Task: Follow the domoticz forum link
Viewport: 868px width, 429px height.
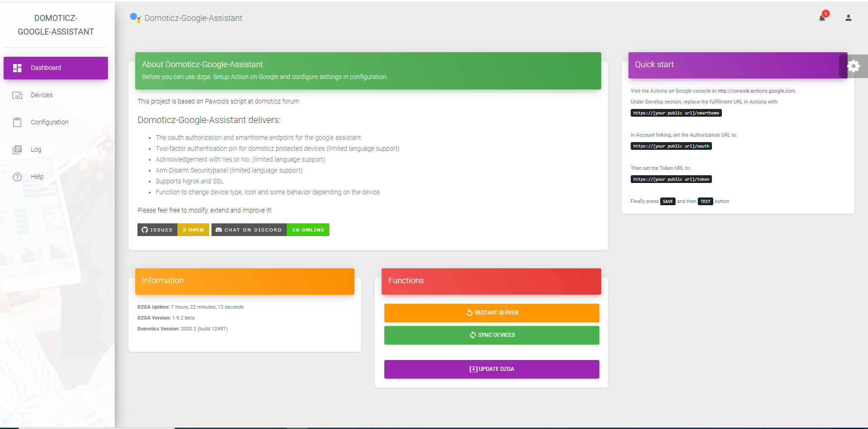Action: (x=277, y=101)
